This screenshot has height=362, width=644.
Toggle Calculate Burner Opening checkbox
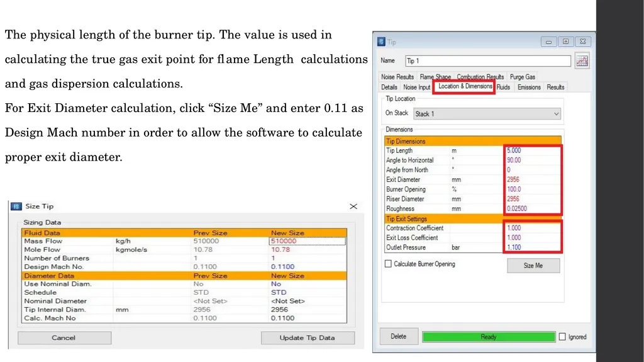pos(388,264)
